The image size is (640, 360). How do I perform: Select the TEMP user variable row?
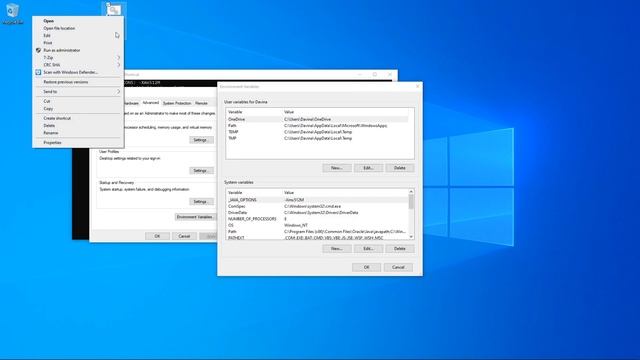point(317,132)
